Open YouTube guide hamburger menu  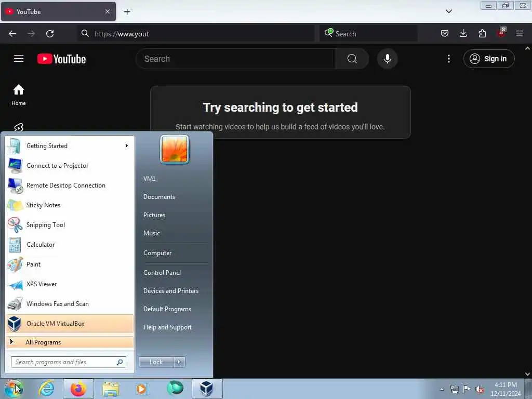19,59
